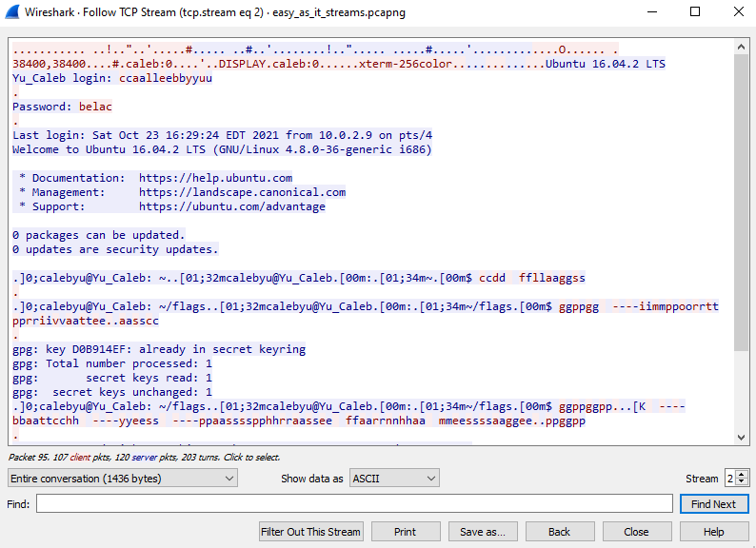Image resolution: width=756 pixels, height=548 pixels.
Task: Click inside the Stream number field
Action: pyautogui.click(x=730, y=479)
